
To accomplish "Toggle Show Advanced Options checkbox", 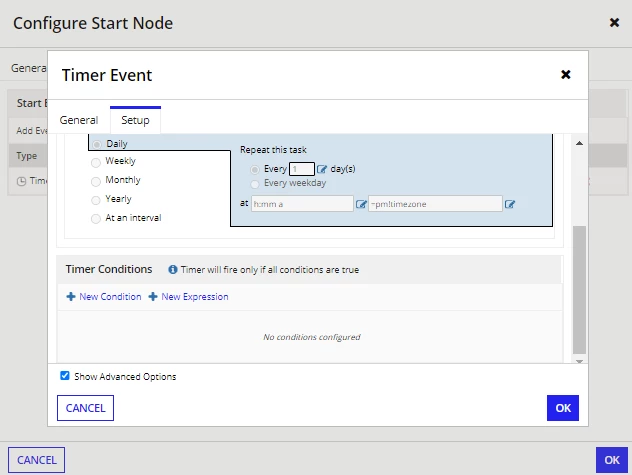I will 64,376.
